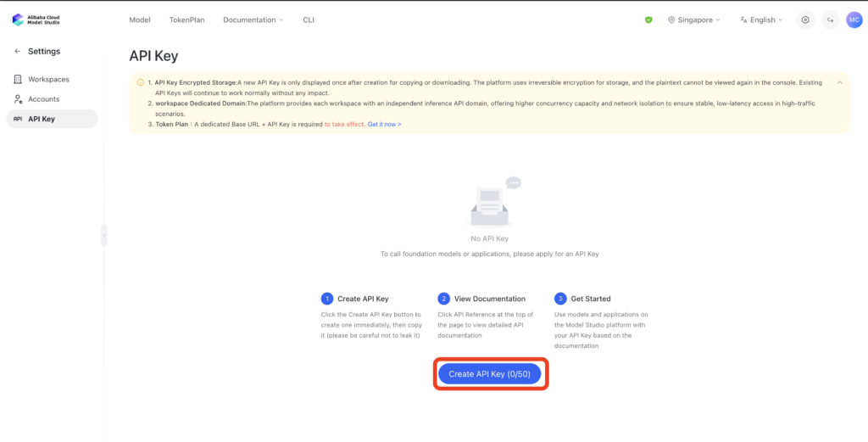This screenshot has width=868, height=442.
Task: Open the TokenPlan menu item
Action: pos(186,20)
